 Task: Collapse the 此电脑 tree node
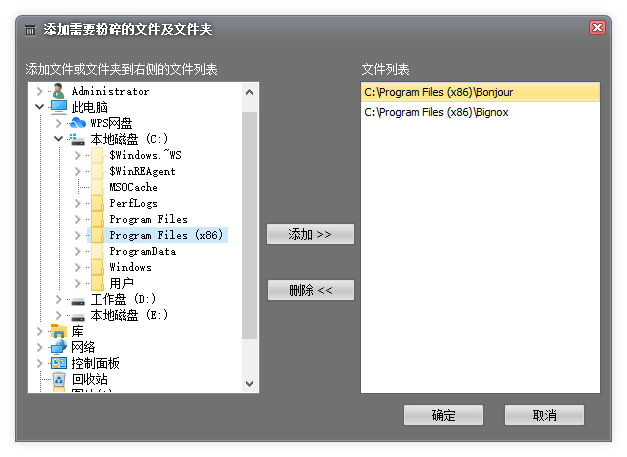(40, 107)
